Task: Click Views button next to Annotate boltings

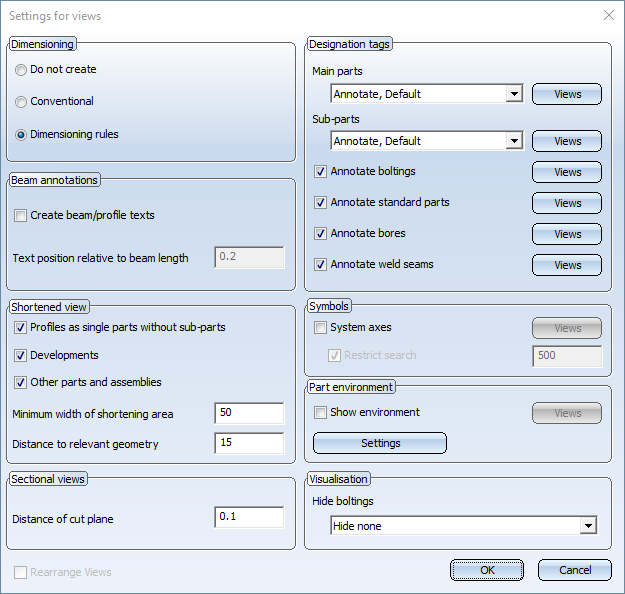Action: (567, 172)
